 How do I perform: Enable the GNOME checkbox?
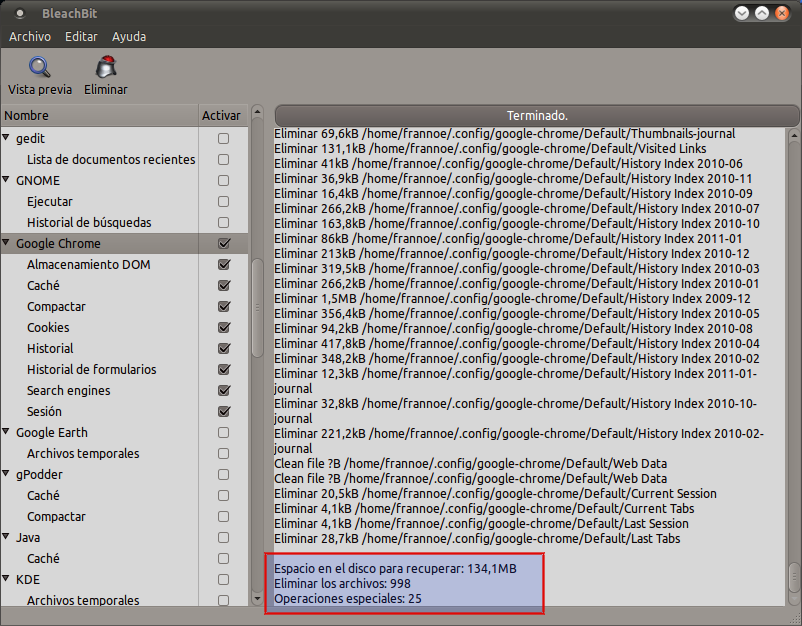[224, 181]
